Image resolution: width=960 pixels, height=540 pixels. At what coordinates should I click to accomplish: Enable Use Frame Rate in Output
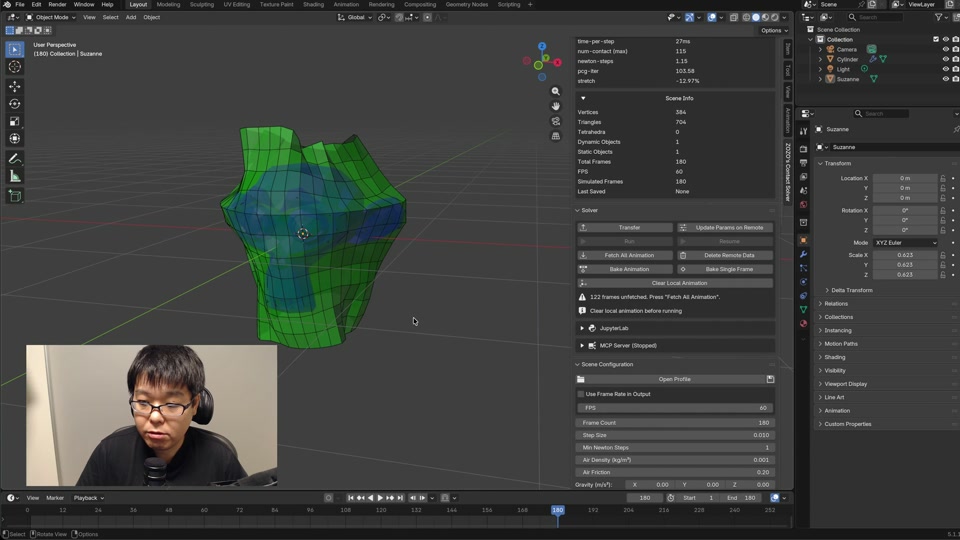coord(580,394)
